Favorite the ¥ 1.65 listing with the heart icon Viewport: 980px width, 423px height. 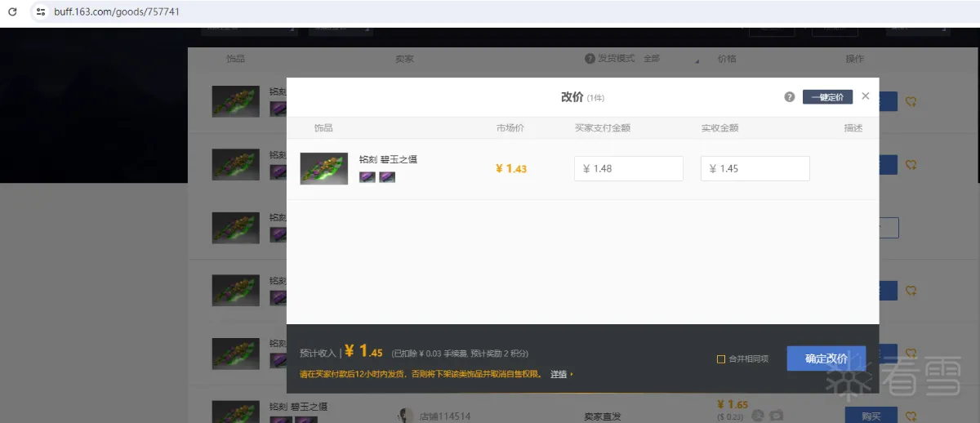(x=911, y=416)
